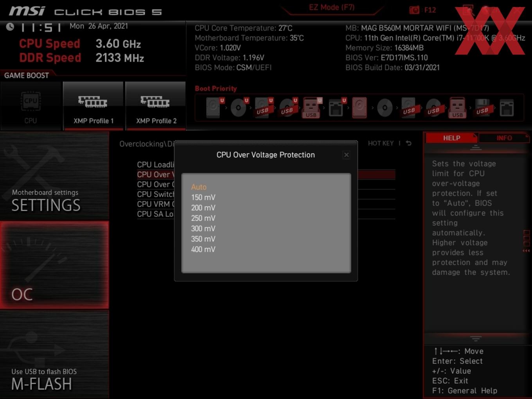Click the triple-arrow collapse handle on right edge
Viewport: 532px width, 399px height.
coord(526,251)
